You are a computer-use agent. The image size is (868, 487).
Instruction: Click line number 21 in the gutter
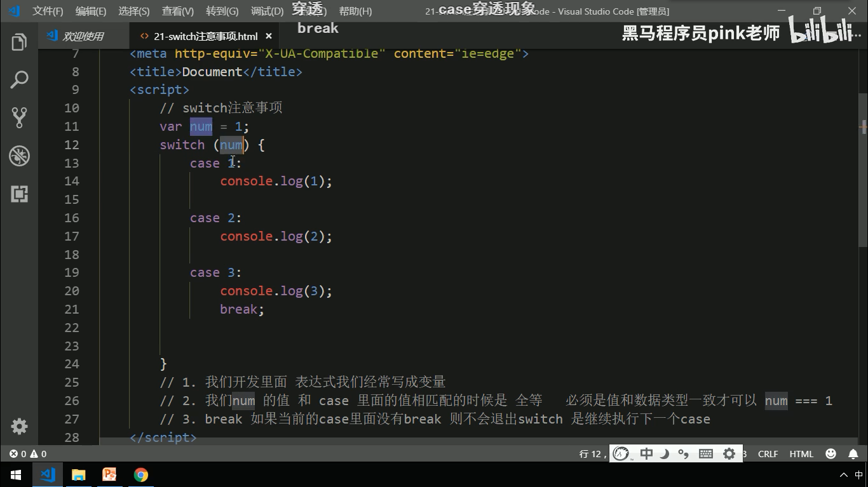(x=72, y=309)
